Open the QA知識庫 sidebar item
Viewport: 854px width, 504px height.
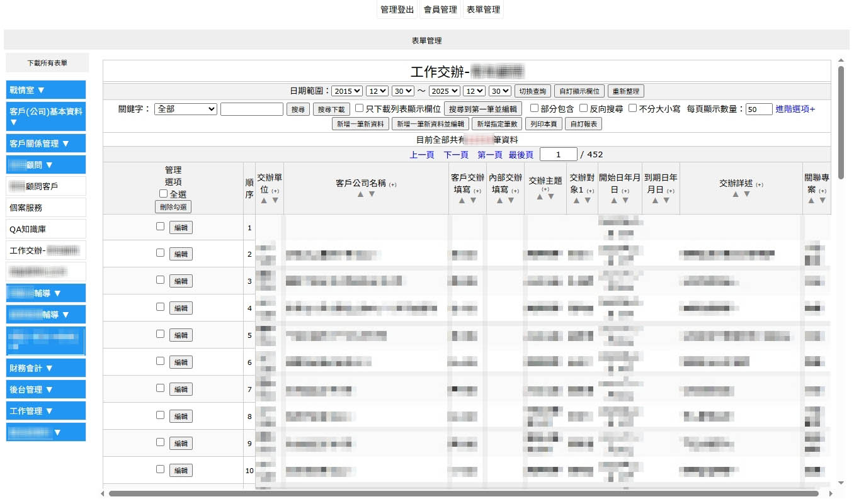46,229
